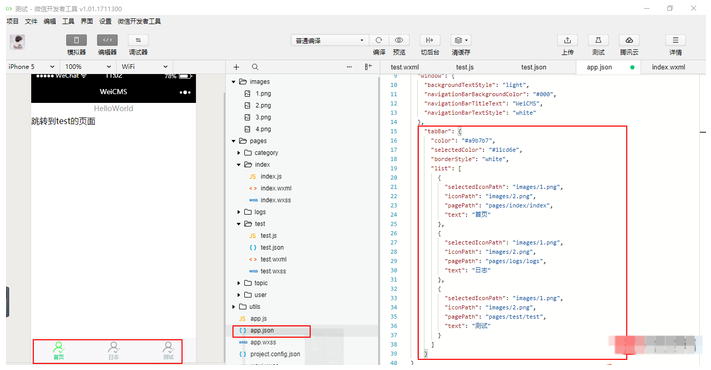The image size is (711, 370).
Task: Open the WiFi network dropdown
Action: click(x=144, y=67)
